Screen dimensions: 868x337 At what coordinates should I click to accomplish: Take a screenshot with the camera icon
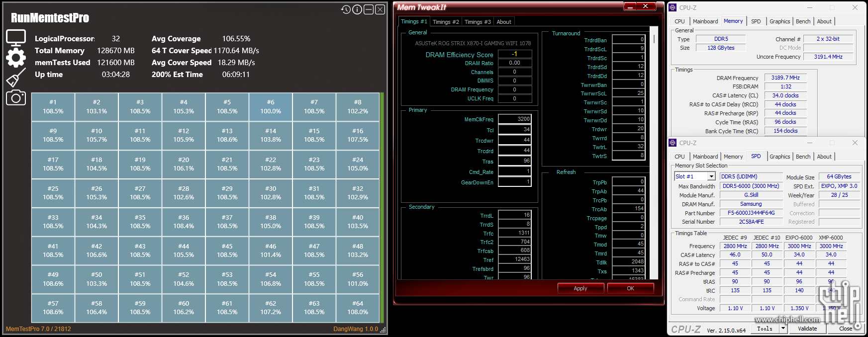(16, 97)
